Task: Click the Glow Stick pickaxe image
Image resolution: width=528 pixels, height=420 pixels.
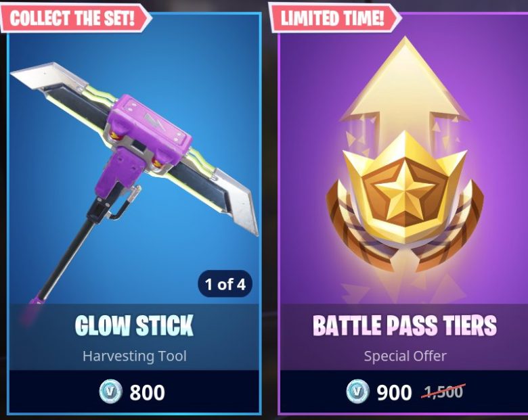Action: coord(135,182)
